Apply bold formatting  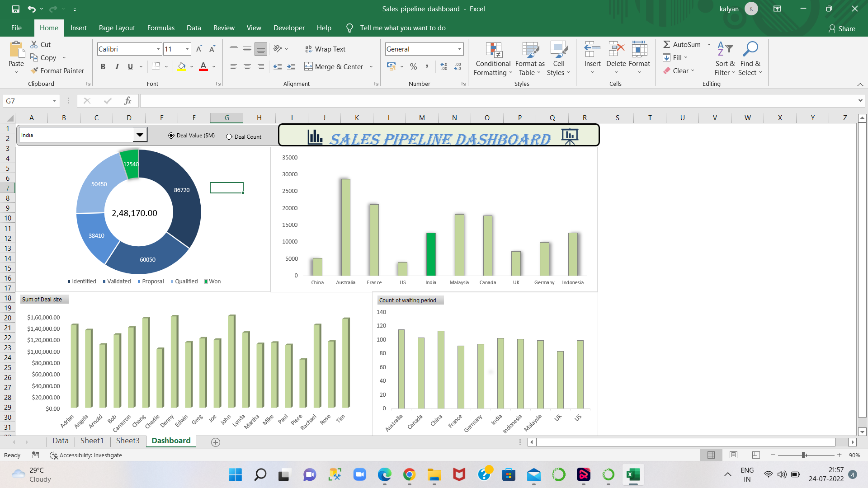pos(103,66)
